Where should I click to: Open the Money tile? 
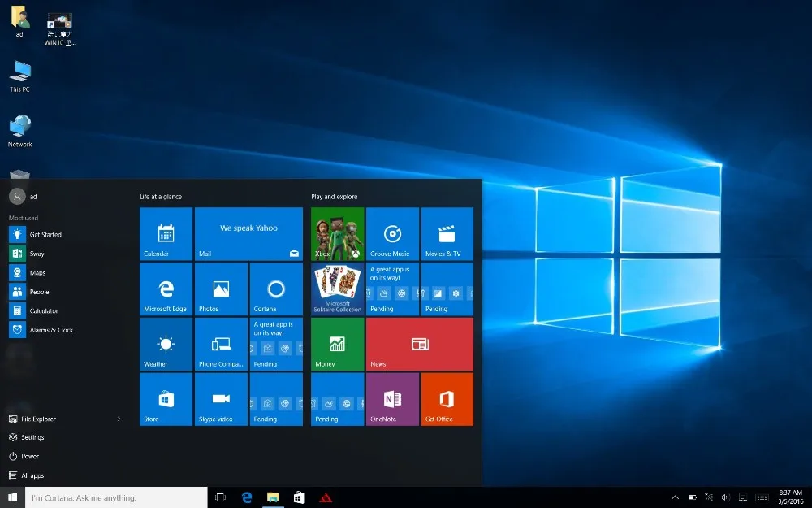tap(337, 344)
